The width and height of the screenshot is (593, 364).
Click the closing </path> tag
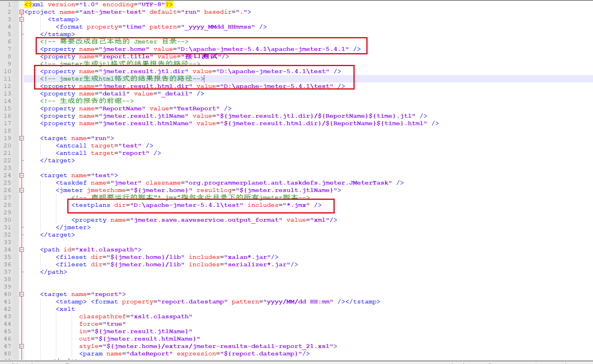pyautogui.click(x=53, y=272)
